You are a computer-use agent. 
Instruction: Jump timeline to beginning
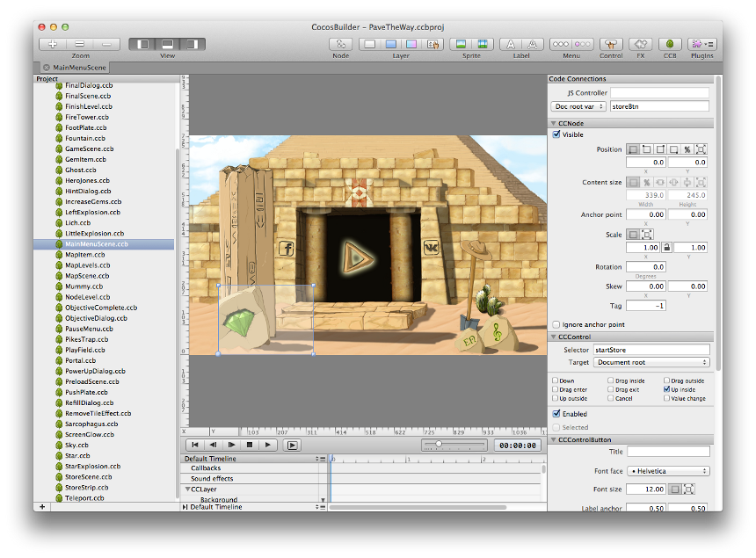[195, 445]
